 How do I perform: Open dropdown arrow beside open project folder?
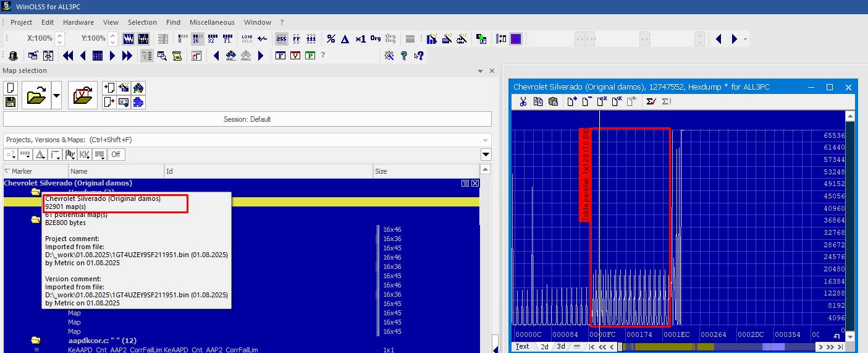point(57,95)
